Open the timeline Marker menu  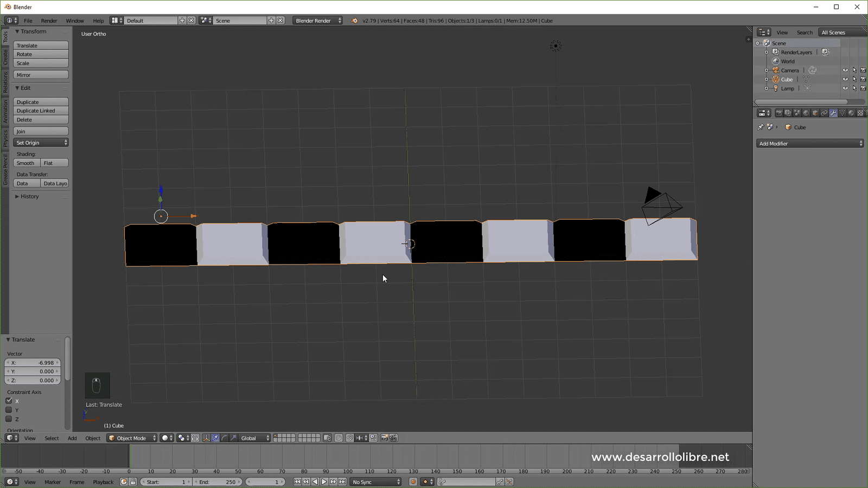coord(53,482)
